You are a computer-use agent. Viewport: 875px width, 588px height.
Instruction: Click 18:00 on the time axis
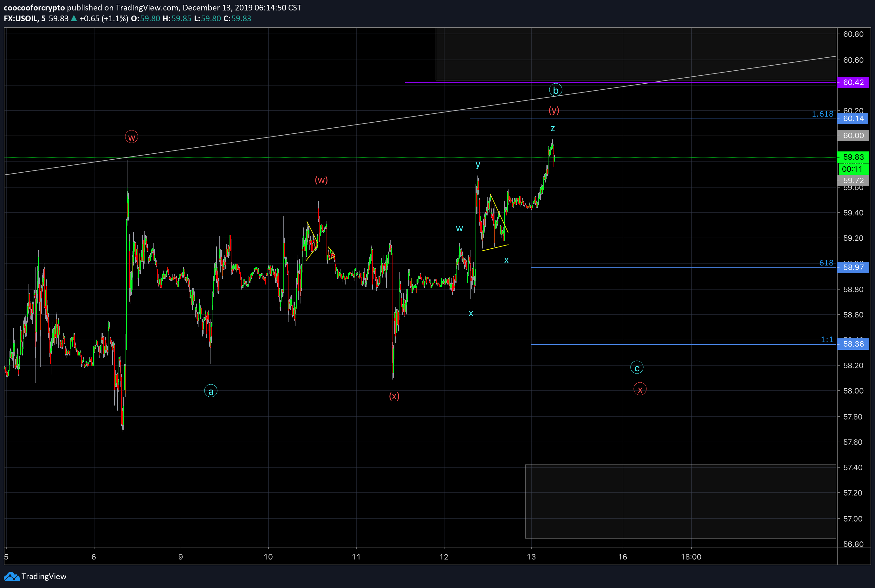(691, 557)
